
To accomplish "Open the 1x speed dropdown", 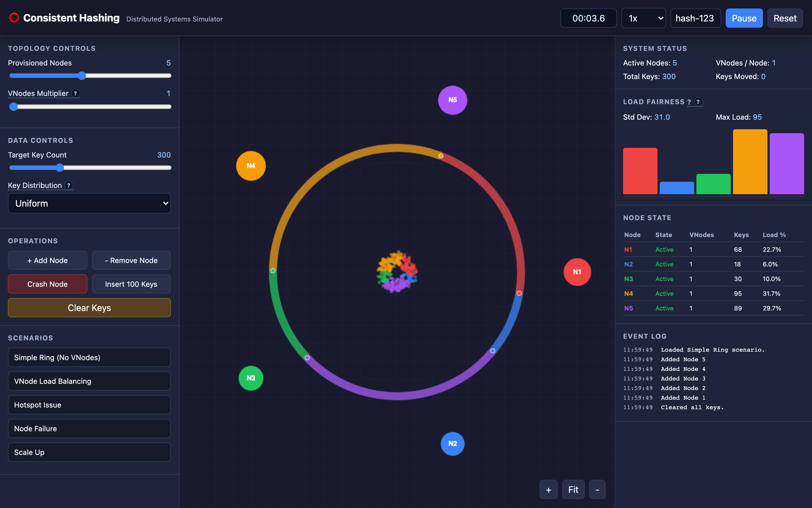I will coord(643,18).
